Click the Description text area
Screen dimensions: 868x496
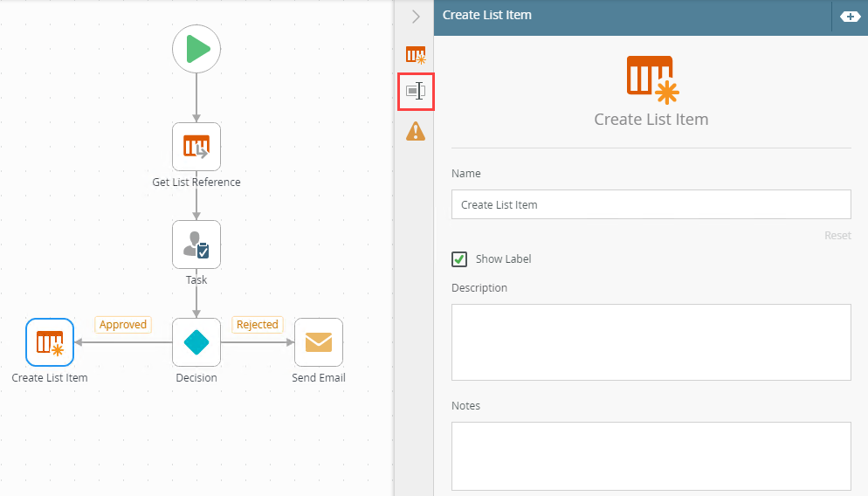click(x=651, y=341)
